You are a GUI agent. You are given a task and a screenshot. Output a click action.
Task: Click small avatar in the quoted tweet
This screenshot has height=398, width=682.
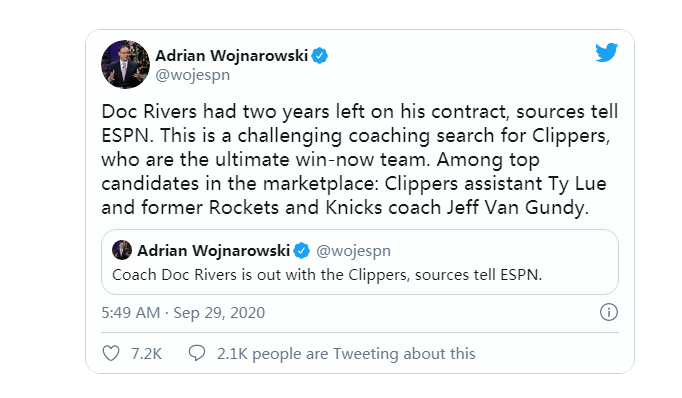pyautogui.click(x=122, y=250)
